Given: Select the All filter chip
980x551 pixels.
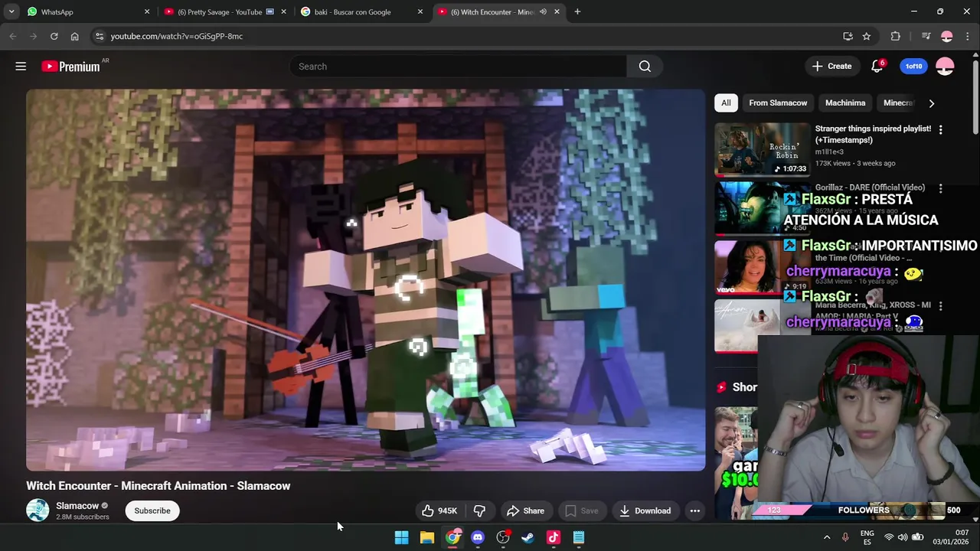Looking at the screenshot, I should click(x=726, y=103).
